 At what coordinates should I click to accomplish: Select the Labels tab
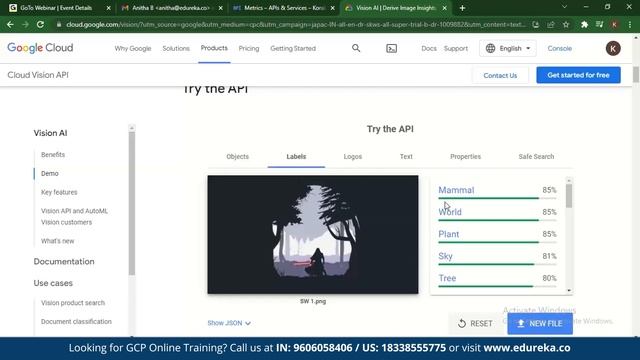[296, 156]
